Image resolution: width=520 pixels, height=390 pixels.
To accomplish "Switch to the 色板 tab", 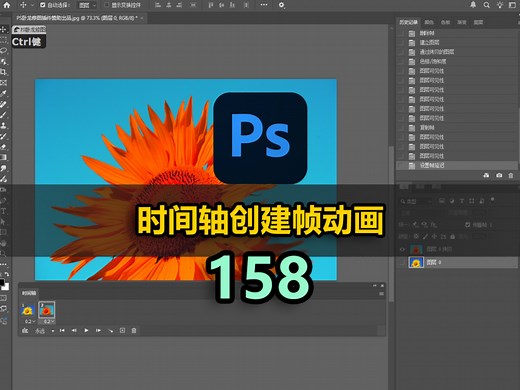I will click(445, 22).
